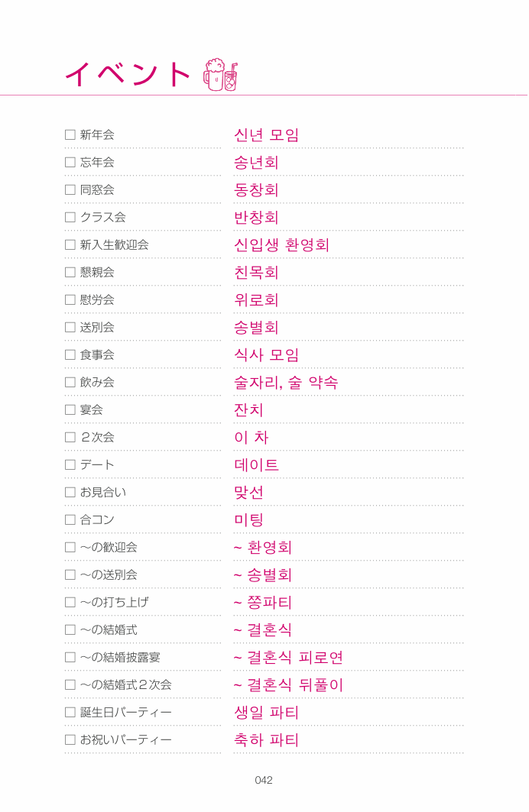Check the 新年会 checkbox
The height and width of the screenshot is (812, 529).
click(x=70, y=134)
